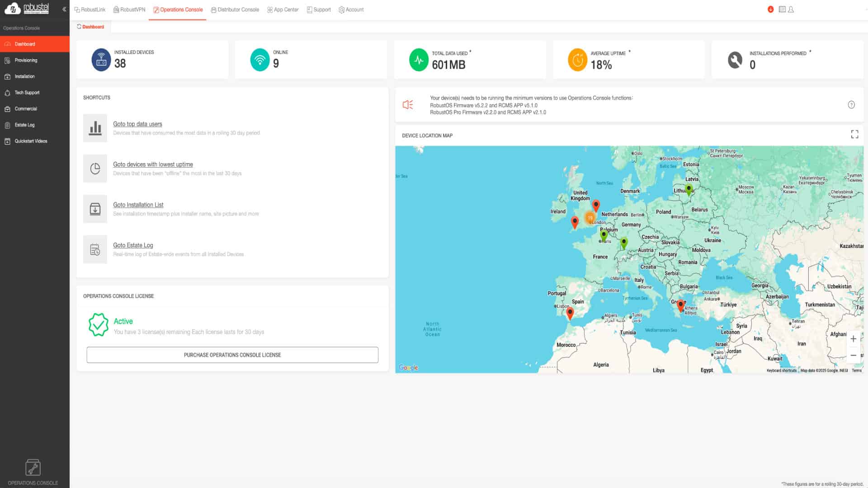Image resolution: width=868 pixels, height=488 pixels.
Task: Click the orange cluster marker near London
Action: (590, 218)
